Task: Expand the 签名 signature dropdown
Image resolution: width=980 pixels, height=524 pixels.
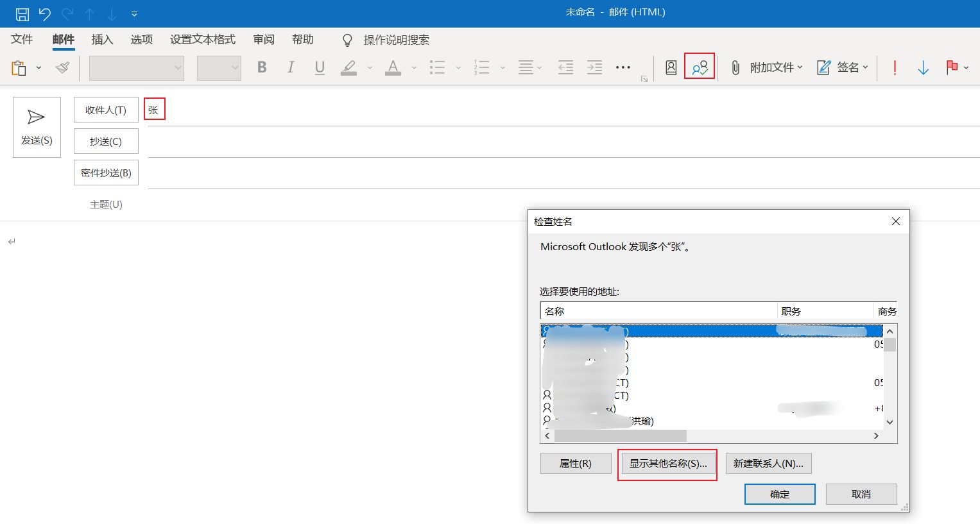Action: (843, 67)
